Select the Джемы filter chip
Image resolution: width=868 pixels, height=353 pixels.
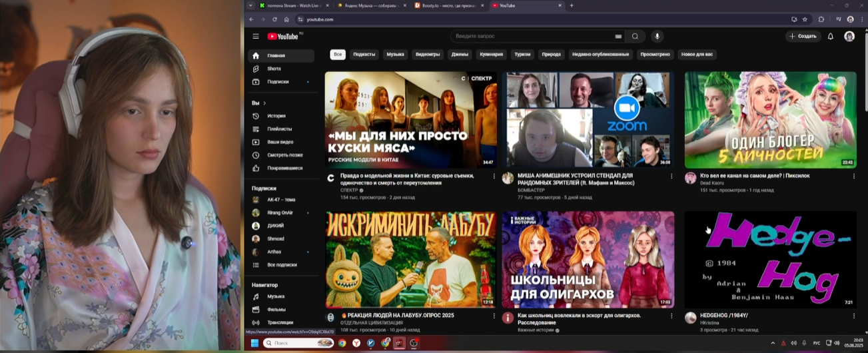460,55
